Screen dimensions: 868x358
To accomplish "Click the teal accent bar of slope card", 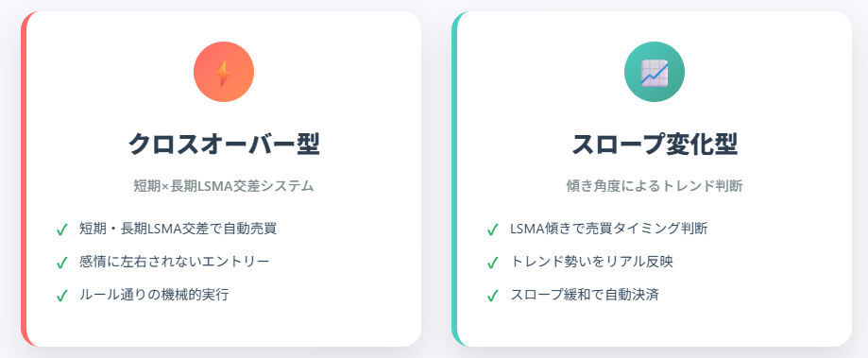I will 454,179.
